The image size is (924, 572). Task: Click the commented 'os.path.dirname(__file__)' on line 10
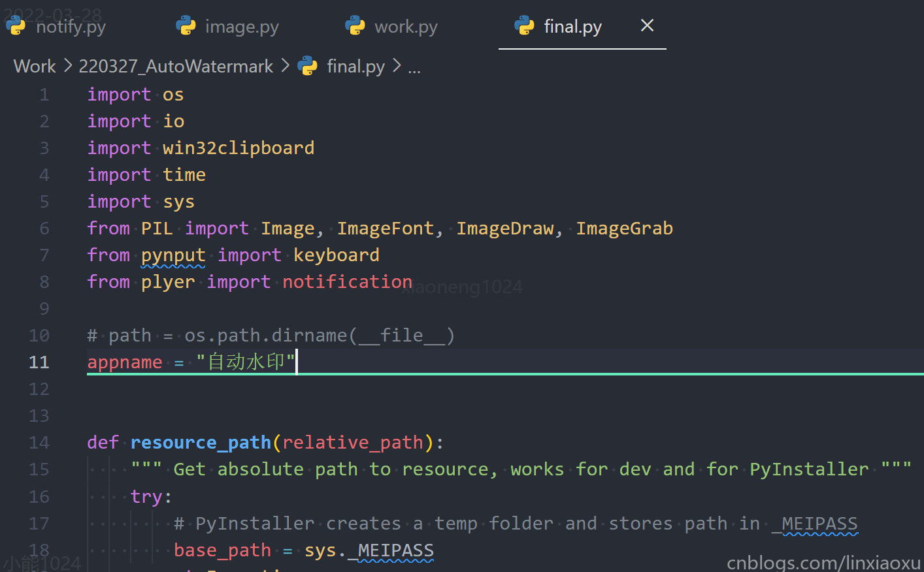[320, 336]
